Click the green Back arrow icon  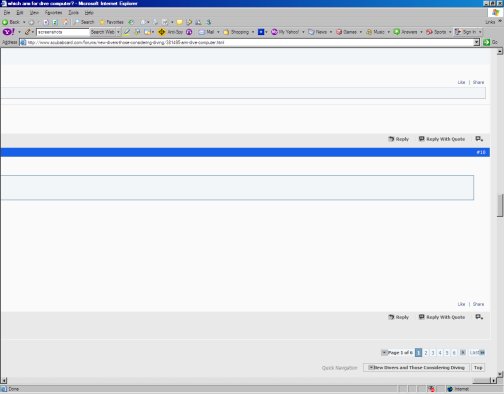pos(5,22)
